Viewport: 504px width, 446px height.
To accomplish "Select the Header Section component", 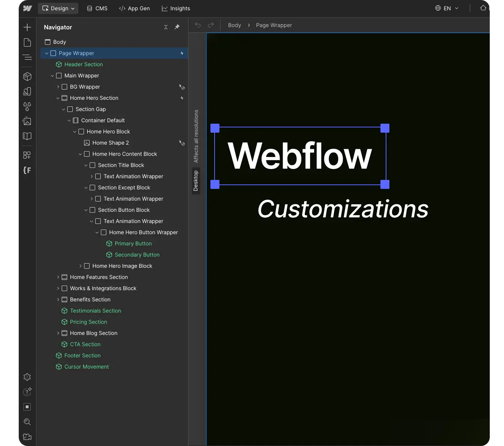I will 114,64.
